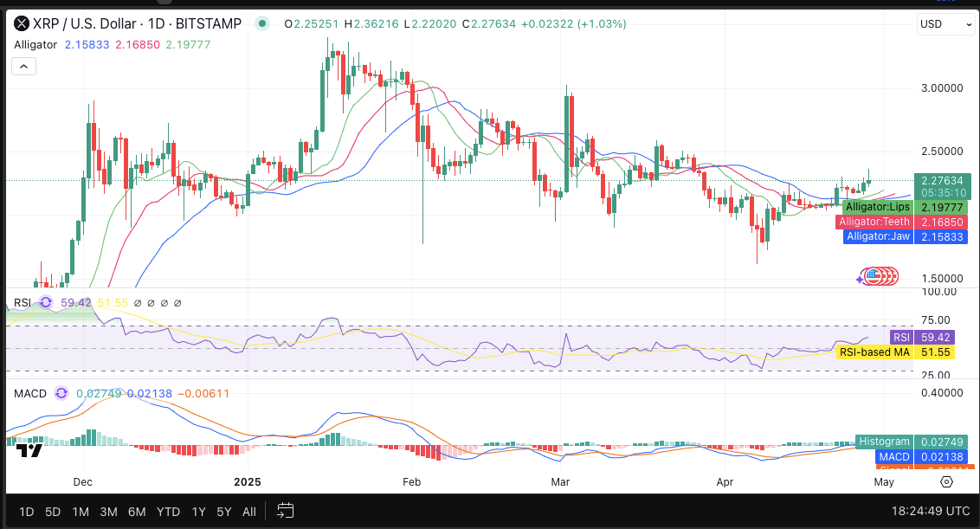Click the Dec label on time axis
The height and width of the screenshot is (529, 980).
coord(82,482)
